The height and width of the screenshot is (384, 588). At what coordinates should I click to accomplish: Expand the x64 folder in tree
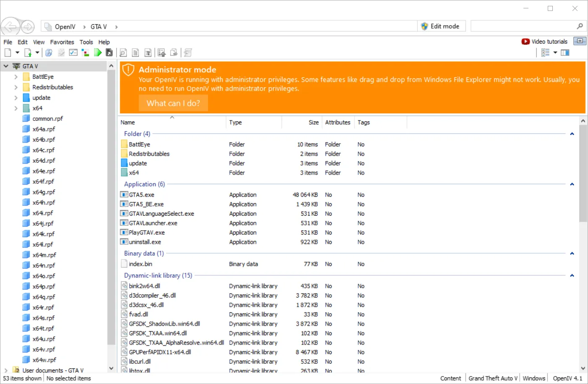16,108
